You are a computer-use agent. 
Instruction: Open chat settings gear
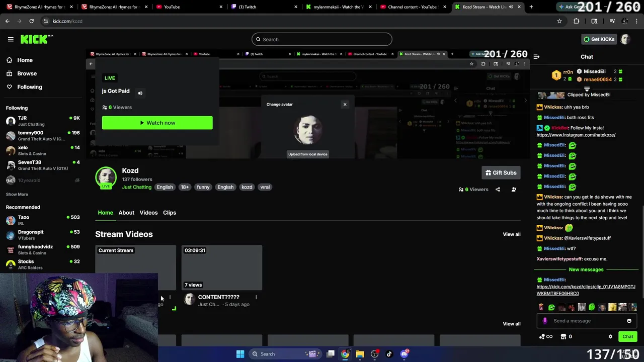610,337
